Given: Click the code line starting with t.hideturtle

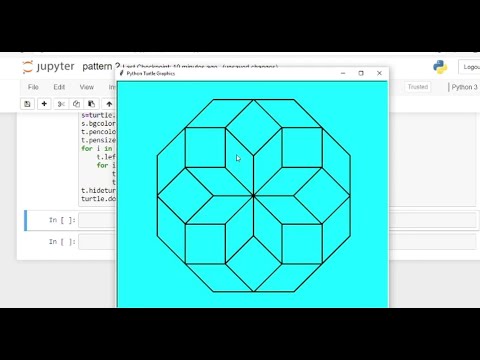Looking at the screenshot, I should pos(99,190).
